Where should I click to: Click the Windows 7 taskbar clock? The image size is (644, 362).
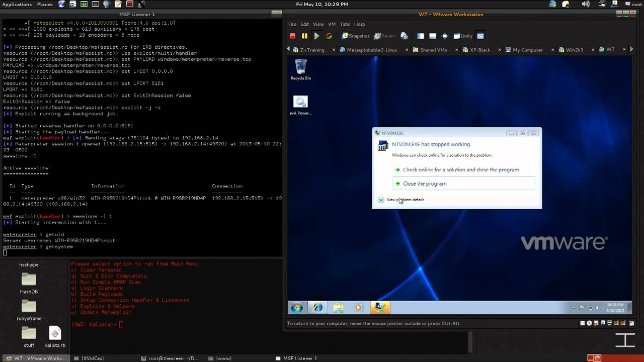(x=615, y=307)
